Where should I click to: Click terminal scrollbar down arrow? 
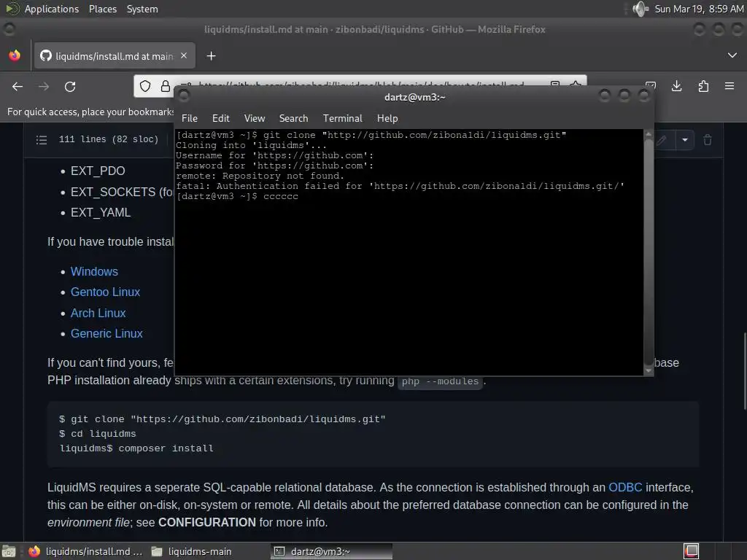(x=649, y=370)
